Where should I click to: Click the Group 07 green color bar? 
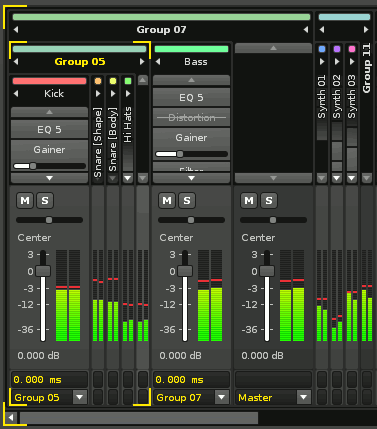click(x=161, y=17)
